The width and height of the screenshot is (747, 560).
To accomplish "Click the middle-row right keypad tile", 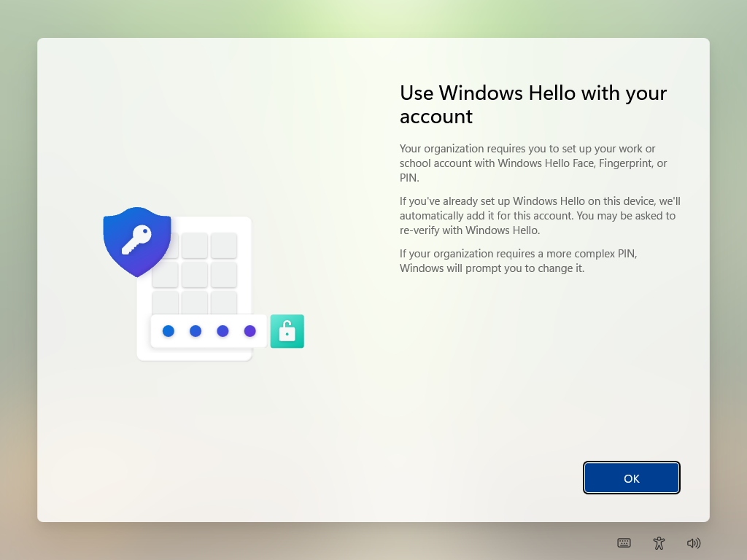I will pos(224,274).
